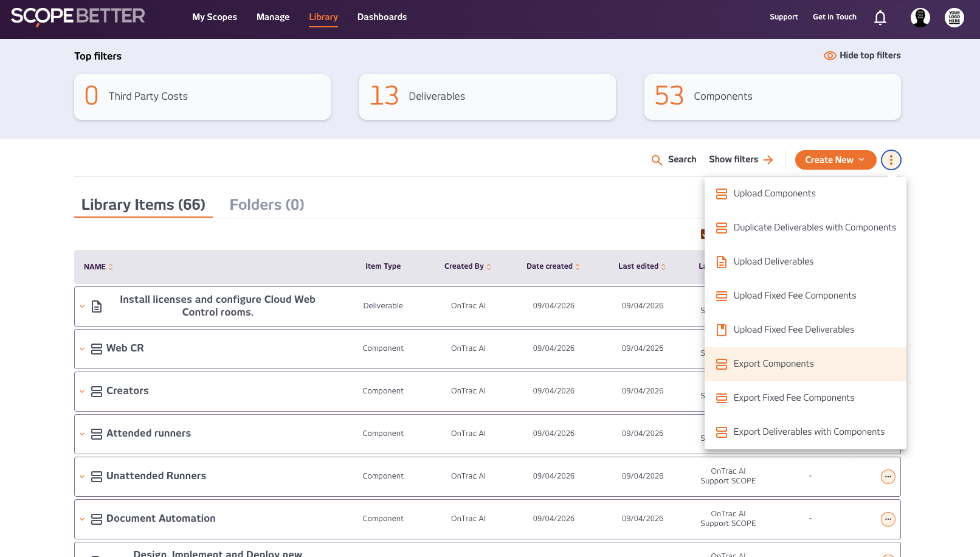Select Export Components from the menu
The width and height of the screenshot is (980, 557).
pos(773,364)
